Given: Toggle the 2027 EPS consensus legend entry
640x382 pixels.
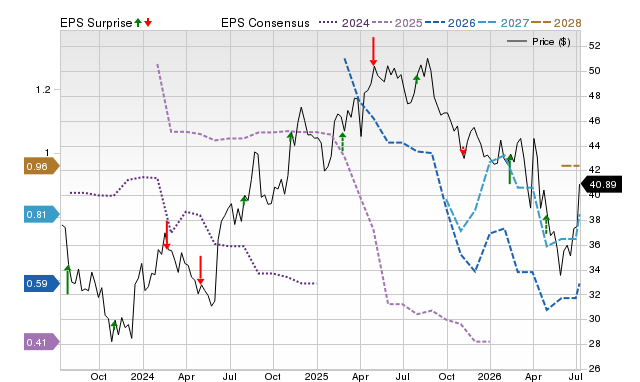Looking at the screenshot, I should [503, 23].
